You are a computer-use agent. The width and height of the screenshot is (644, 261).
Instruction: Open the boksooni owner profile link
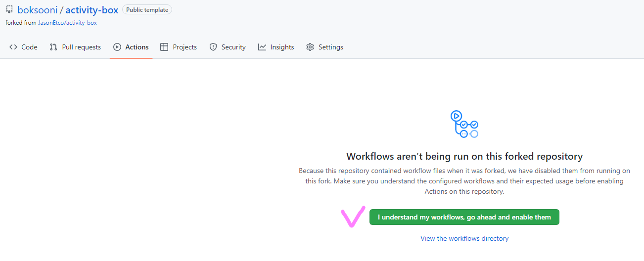coord(37,10)
